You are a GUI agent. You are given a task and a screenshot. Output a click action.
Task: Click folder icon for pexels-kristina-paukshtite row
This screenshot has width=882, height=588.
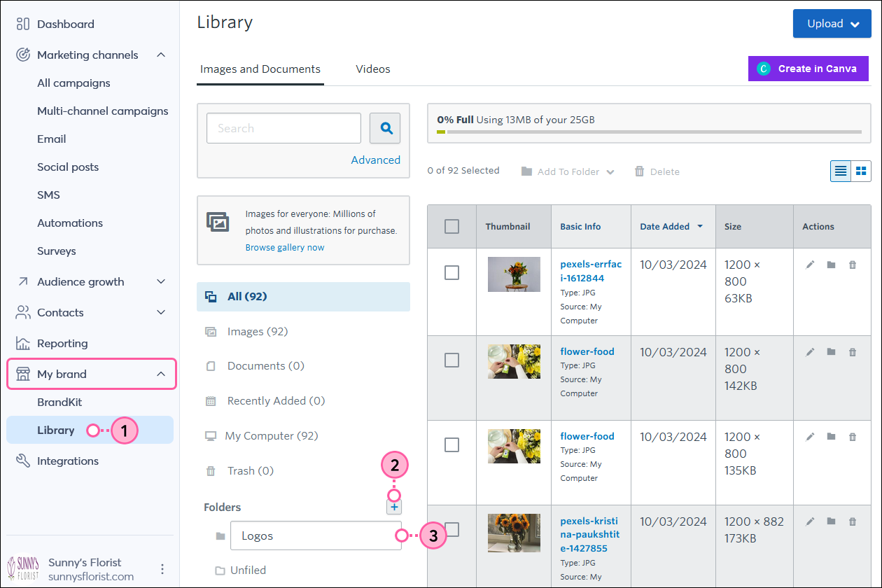pos(831,521)
